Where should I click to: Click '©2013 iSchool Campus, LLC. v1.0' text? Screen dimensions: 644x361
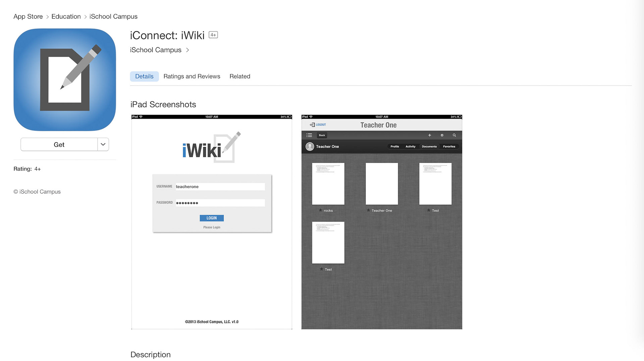pyautogui.click(x=212, y=322)
